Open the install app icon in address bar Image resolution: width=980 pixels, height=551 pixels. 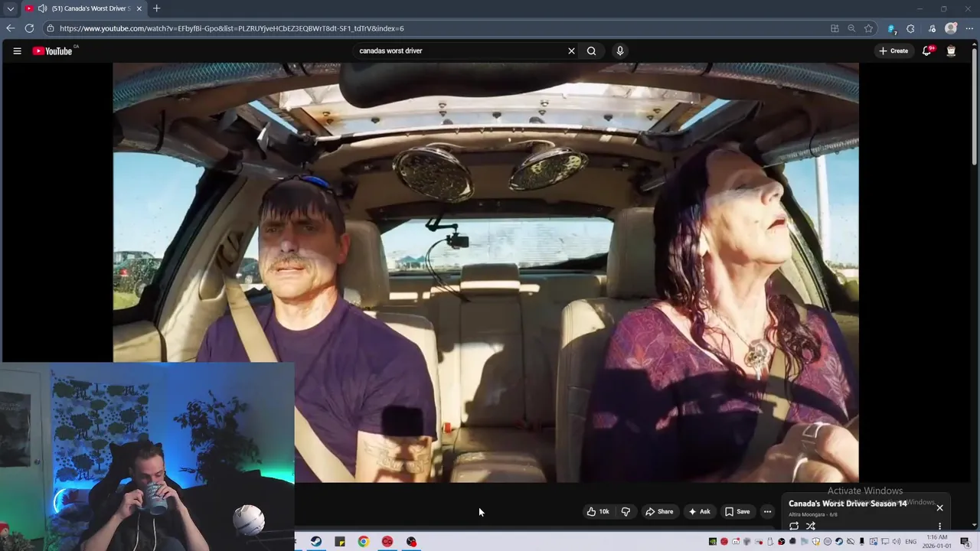click(x=835, y=28)
